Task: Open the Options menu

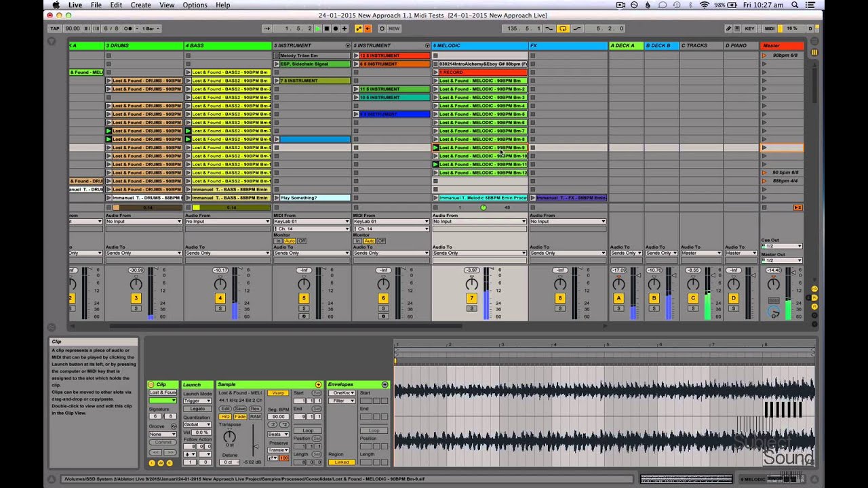Action: 195,5
